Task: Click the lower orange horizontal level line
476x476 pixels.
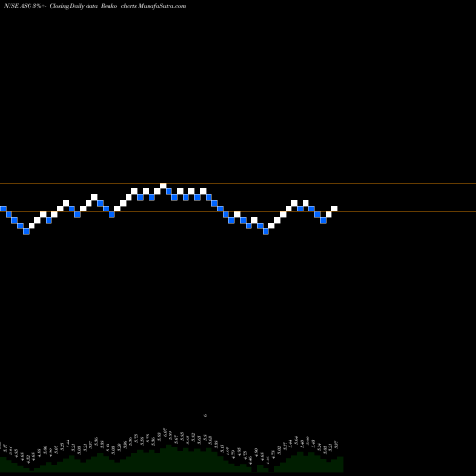Action: click(238, 211)
